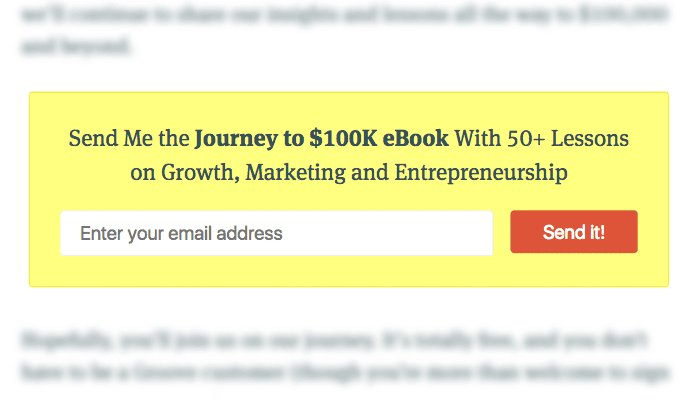Click the word "Entrepreneurship" in the headline
Screen dimensions: 690x400
click(481, 172)
